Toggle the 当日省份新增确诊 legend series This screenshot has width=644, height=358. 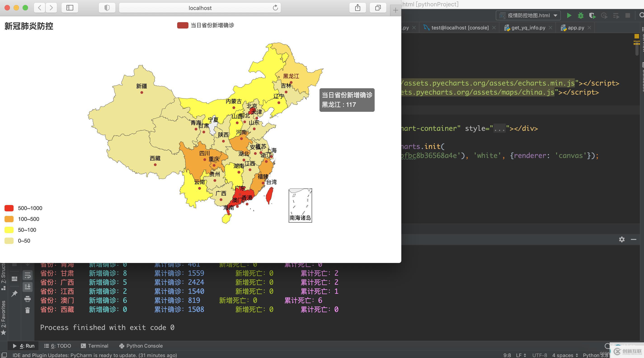click(205, 25)
